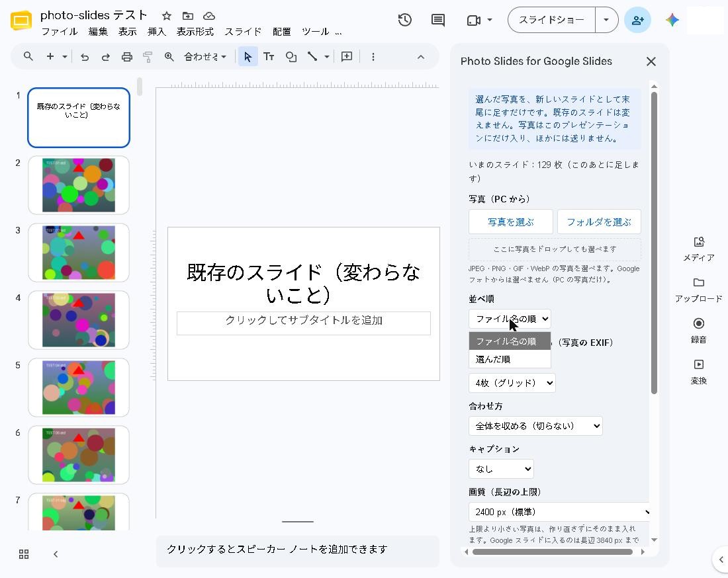Open the 表示形式 menu
The image size is (728, 578).
pyautogui.click(x=195, y=32)
